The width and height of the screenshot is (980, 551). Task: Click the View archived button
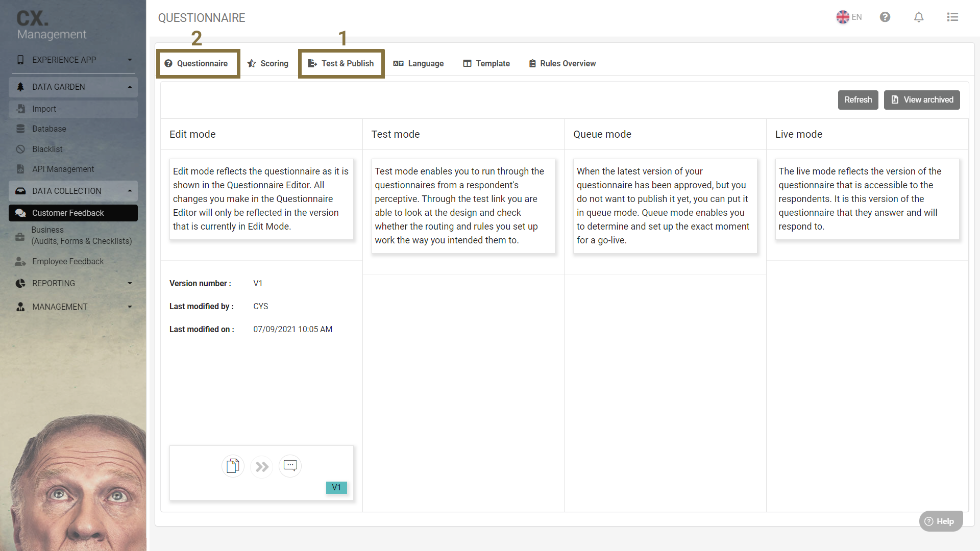pos(922,100)
